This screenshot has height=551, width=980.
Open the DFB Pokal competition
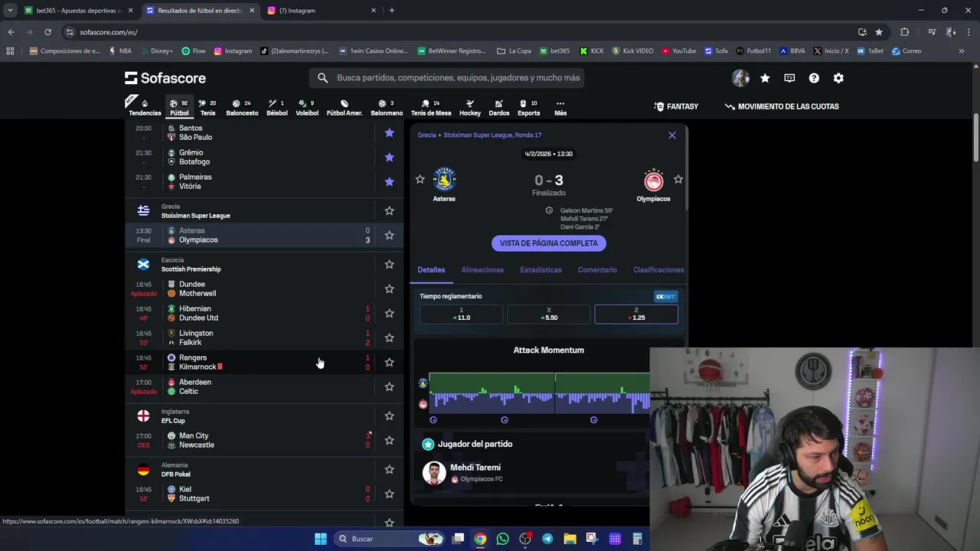coord(176,474)
